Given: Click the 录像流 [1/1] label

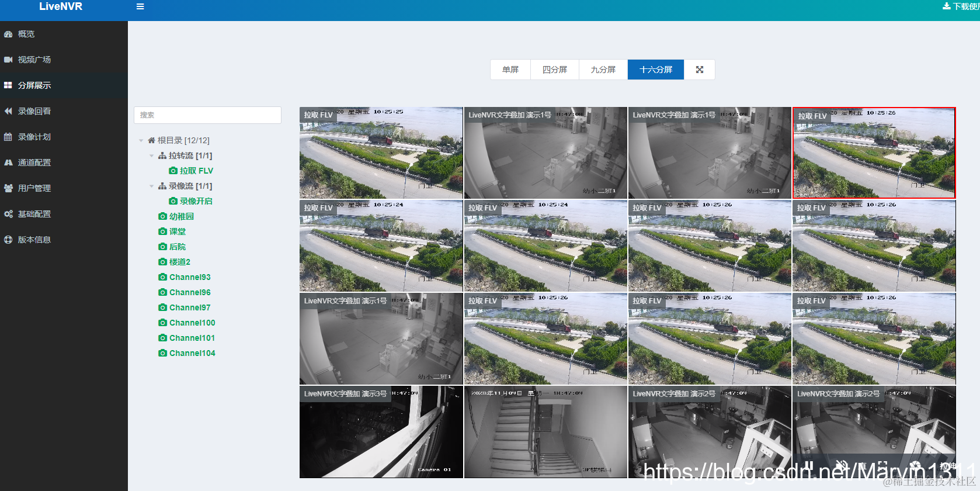Looking at the screenshot, I should pos(190,186).
